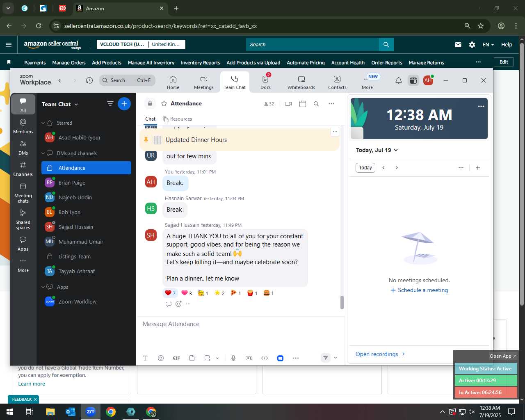Switch to the Resources tab in Attendance

point(178,119)
